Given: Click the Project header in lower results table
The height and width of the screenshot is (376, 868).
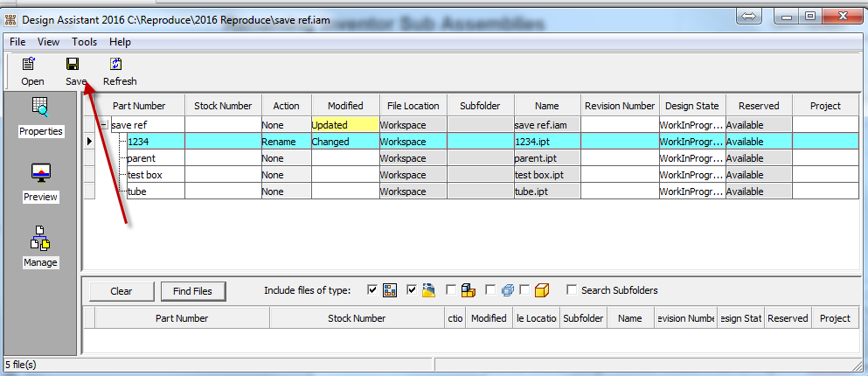Looking at the screenshot, I should (835, 318).
